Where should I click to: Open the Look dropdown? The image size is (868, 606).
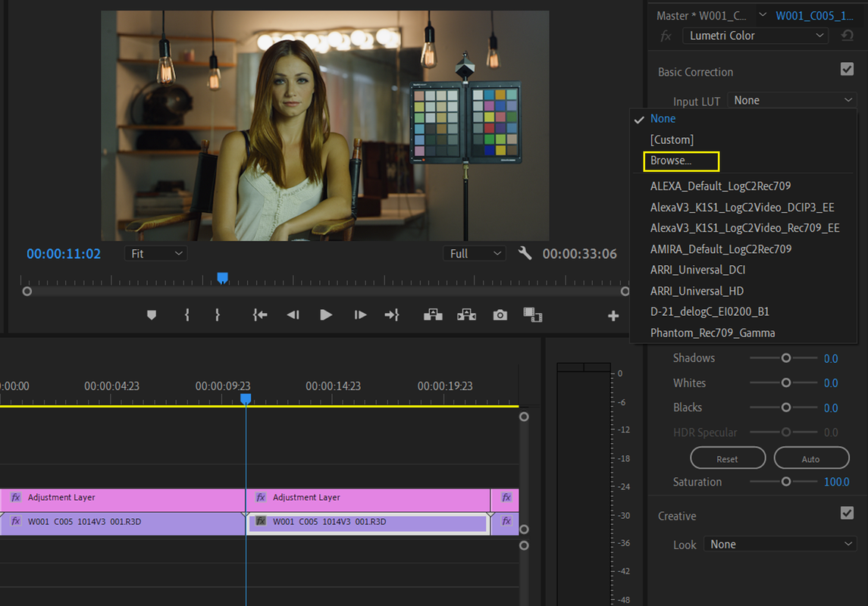(x=780, y=544)
